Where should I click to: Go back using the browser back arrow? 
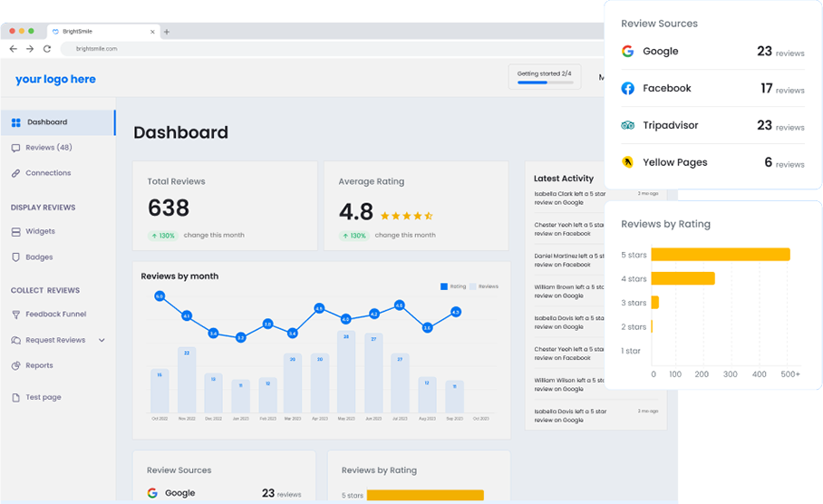click(13, 49)
